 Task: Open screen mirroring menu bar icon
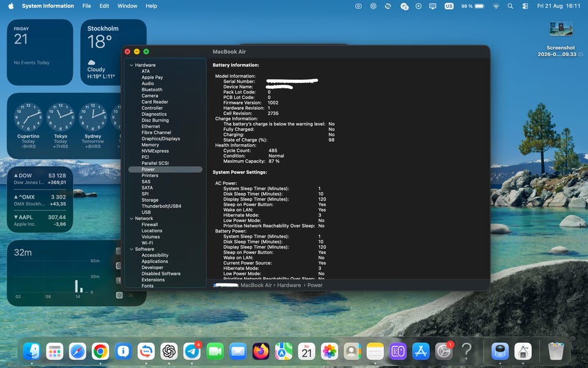point(433,6)
